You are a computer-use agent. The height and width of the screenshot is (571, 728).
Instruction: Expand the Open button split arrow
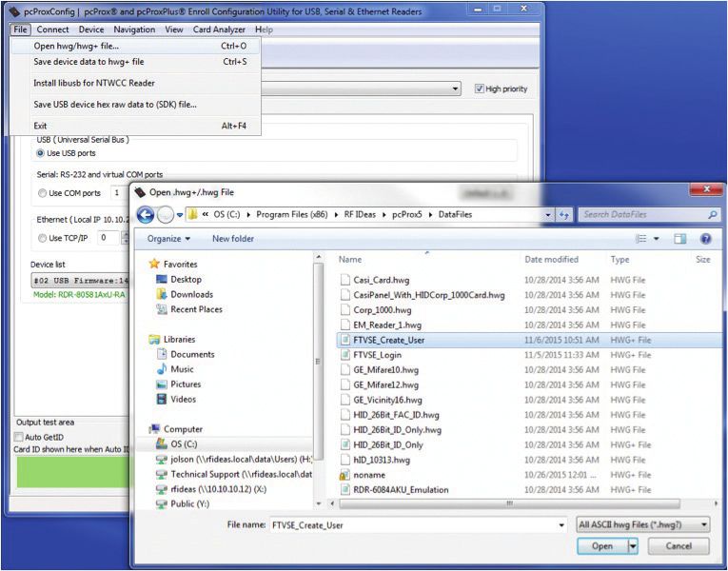[632, 546]
